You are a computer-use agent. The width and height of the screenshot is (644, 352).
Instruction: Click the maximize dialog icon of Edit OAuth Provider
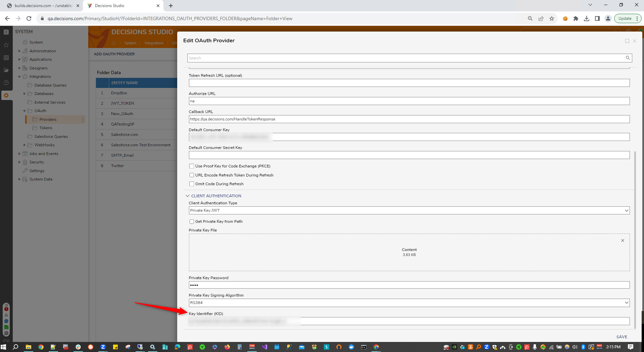[627, 41]
